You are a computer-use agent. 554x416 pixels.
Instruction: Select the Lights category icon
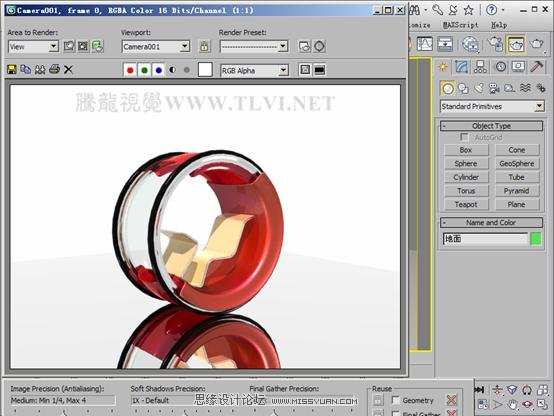click(x=479, y=88)
